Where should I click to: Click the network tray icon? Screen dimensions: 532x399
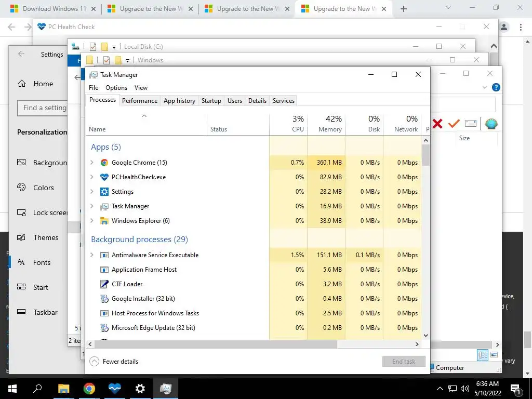453,389
